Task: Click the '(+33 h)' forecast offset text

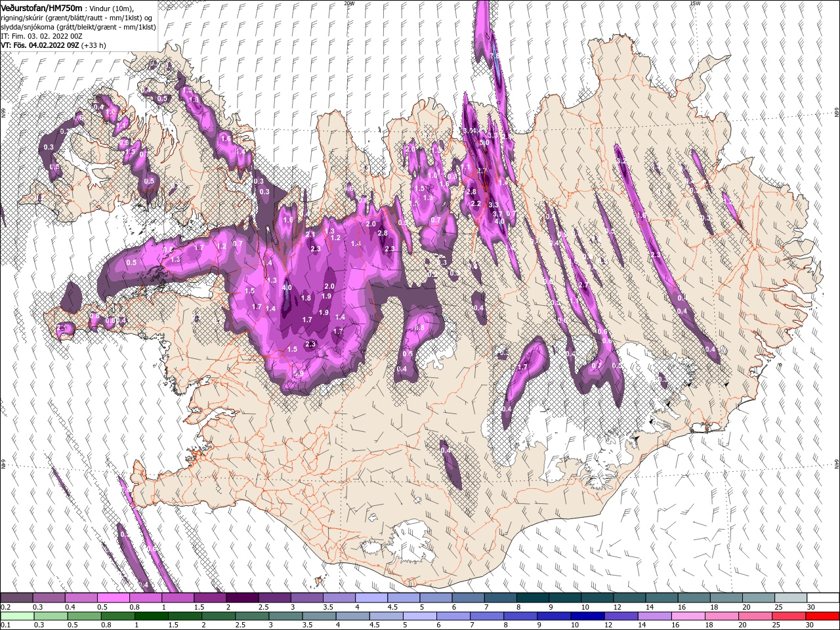Action: coord(94,45)
